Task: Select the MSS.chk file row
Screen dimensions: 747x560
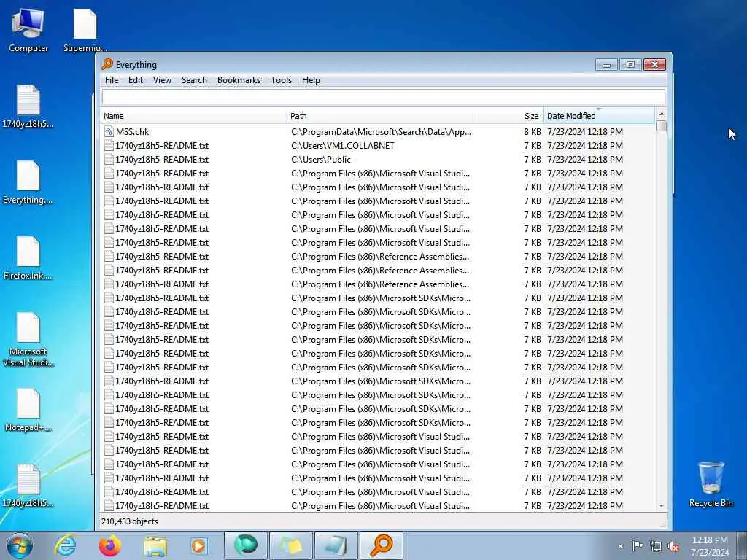Action: (377, 132)
